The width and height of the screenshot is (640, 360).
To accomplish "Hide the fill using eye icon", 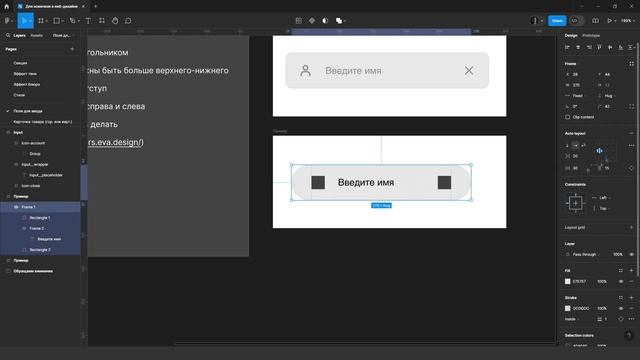I will [x=621, y=281].
